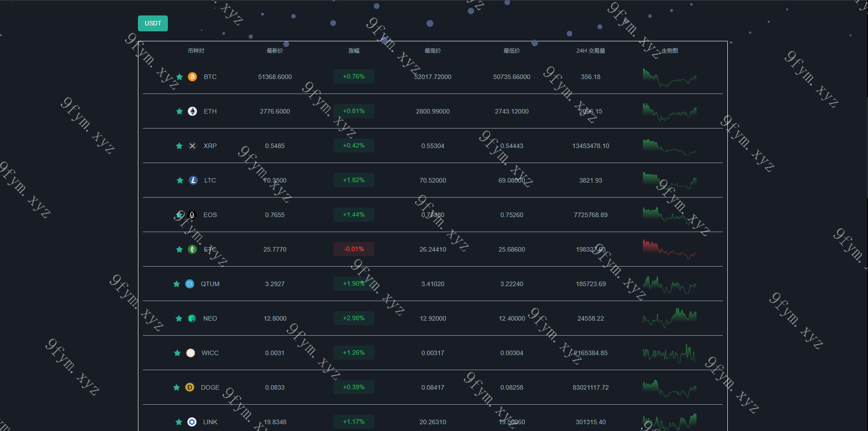Viewport: 868px width, 431px height.
Task: Click the Ethereum Classic coin icon
Action: click(192, 249)
